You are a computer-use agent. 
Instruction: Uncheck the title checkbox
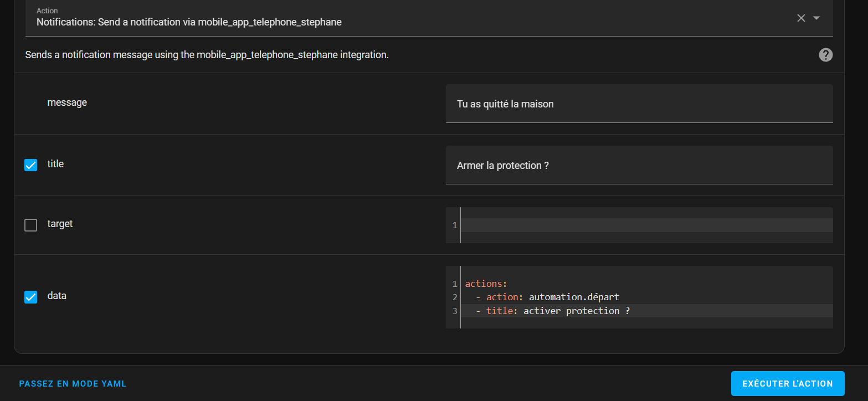31,165
